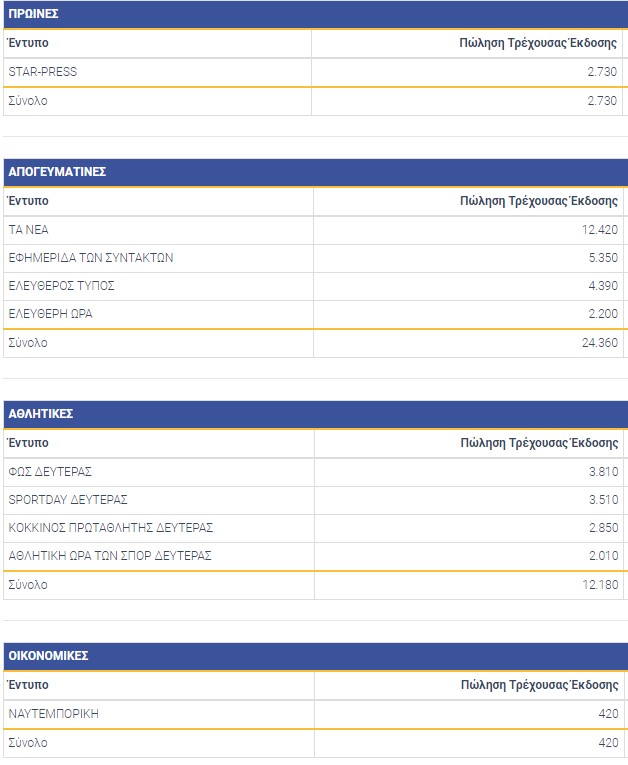Select the ΕΛΕΥΘΕΡΟΣ ΤΥΠΟΣ row
The height and width of the screenshot is (765, 628).
[61, 286]
